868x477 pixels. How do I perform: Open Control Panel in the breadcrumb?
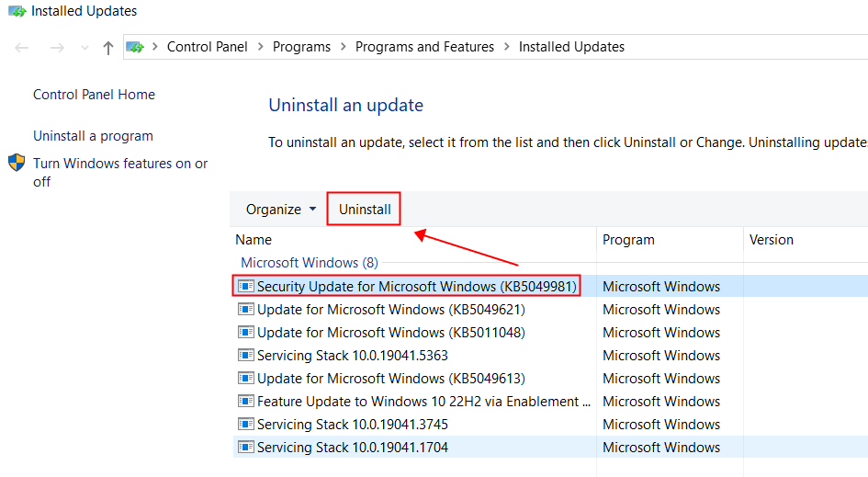[x=207, y=47]
